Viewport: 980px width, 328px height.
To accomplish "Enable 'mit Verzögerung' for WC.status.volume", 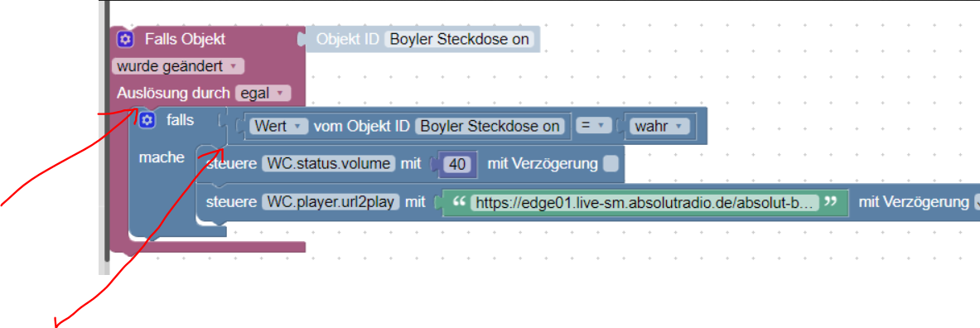I will (611, 164).
